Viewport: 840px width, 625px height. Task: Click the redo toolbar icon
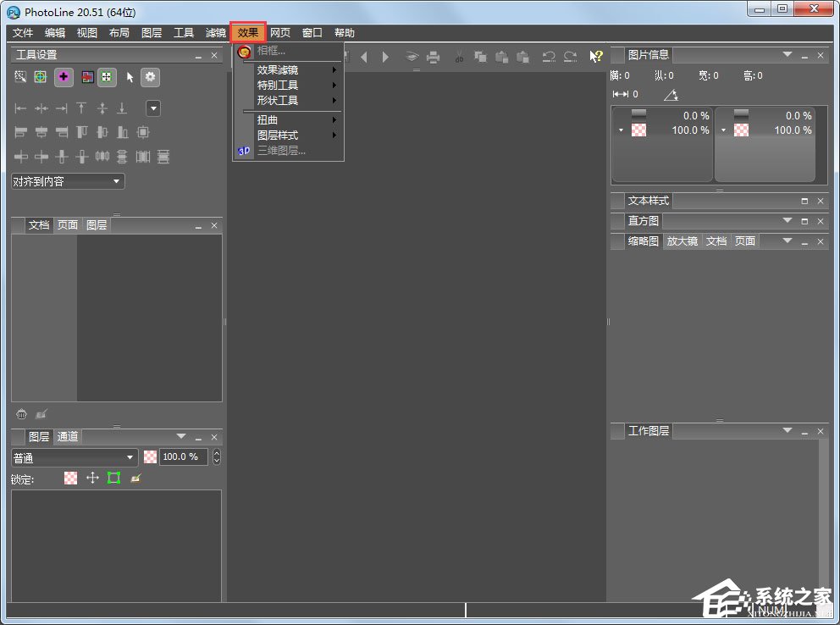[x=571, y=57]
